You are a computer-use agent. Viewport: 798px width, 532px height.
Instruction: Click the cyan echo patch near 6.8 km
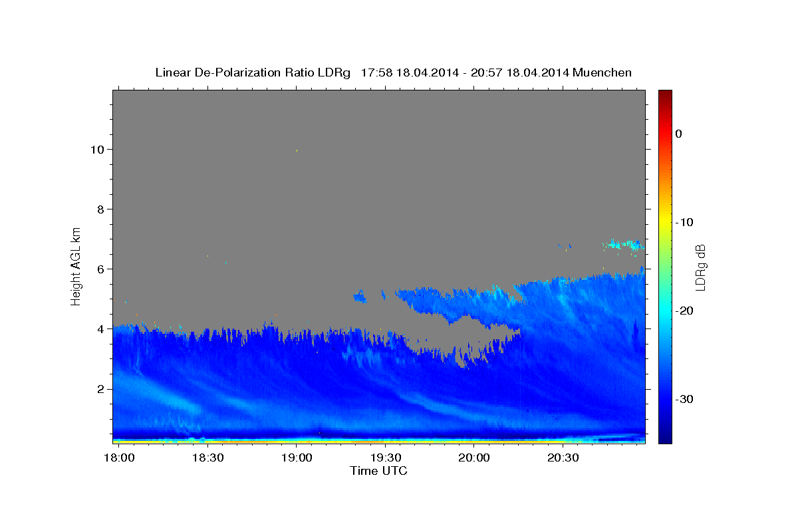click(x=625, y=245)
